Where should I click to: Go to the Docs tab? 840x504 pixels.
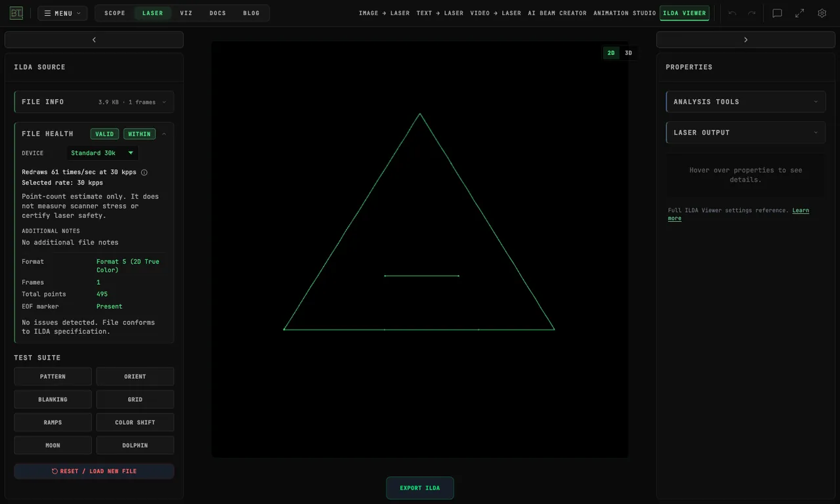coord(218,13)
